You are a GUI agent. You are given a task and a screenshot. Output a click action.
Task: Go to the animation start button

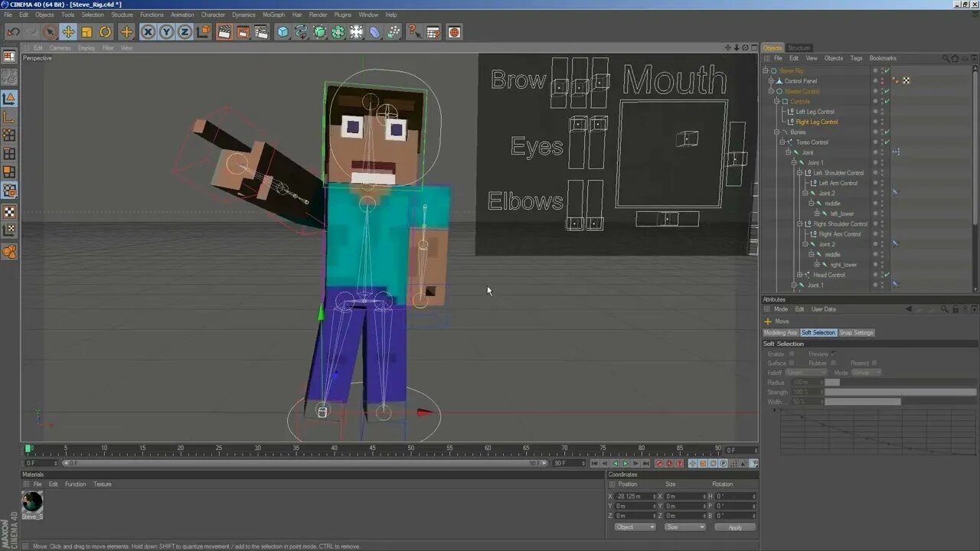click(594, 463)
